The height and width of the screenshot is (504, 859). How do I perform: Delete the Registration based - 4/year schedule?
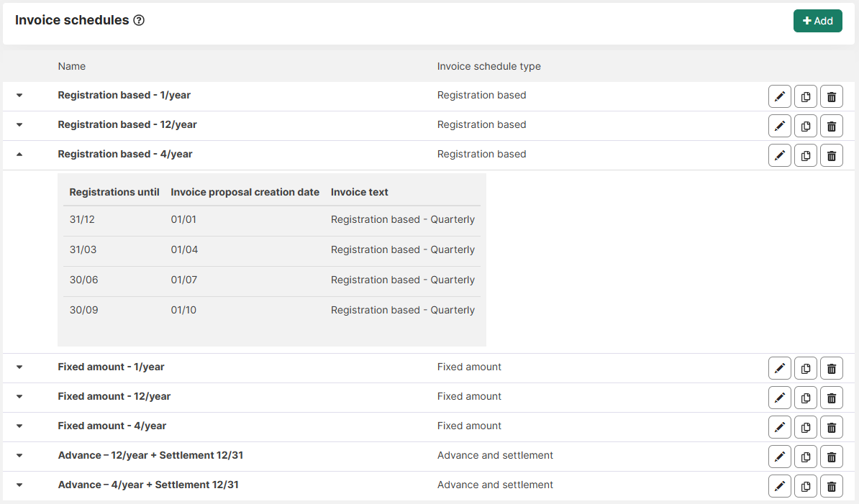[831, 155]
